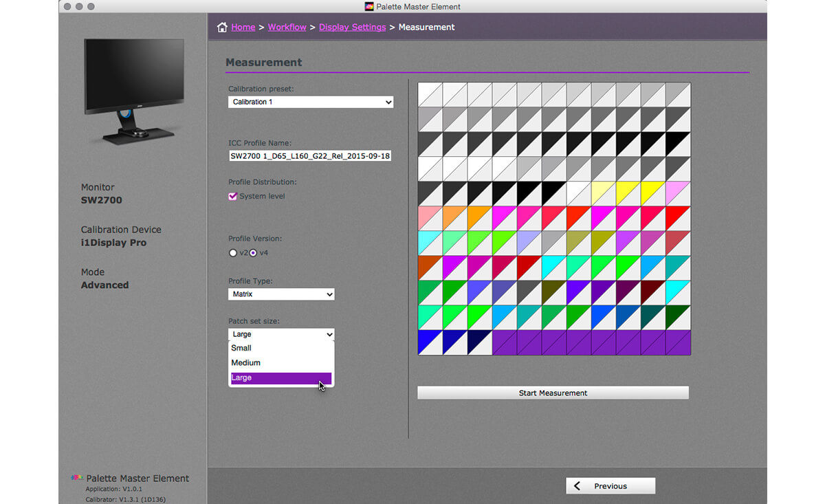Open the Profile Type Matrix dropdown
825x504 pixels.
click(281, 294)
